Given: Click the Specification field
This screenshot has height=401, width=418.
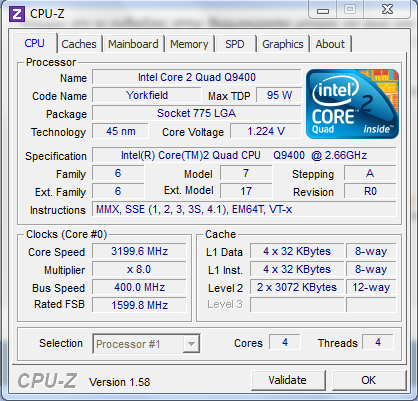Looking at the screenshot, I should tap(244, 155).
